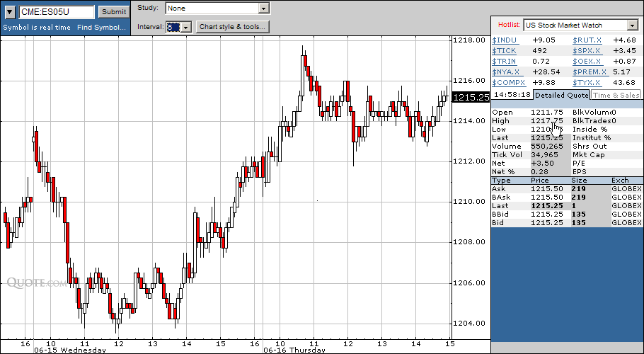Click the 1218.00 price axis label
This screenshot has height=354, width=644.
click(x=468, y=40)
